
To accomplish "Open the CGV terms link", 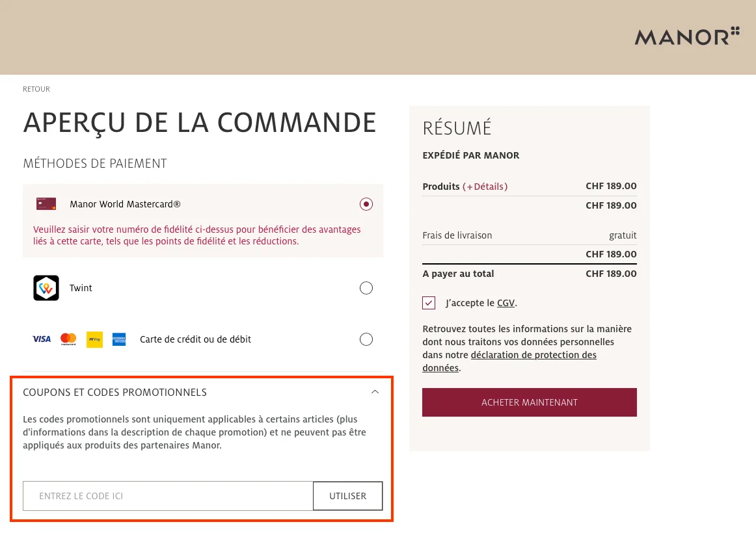I will [x=506, y=303].
